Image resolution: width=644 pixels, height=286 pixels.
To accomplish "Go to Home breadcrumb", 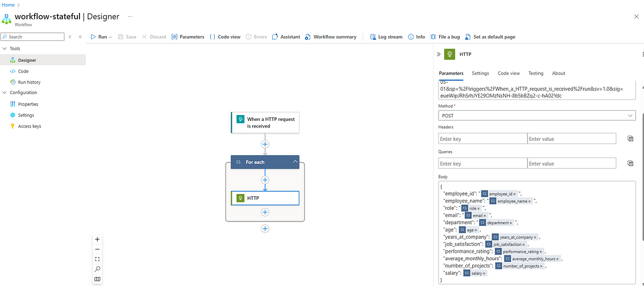I will point(8,5).
